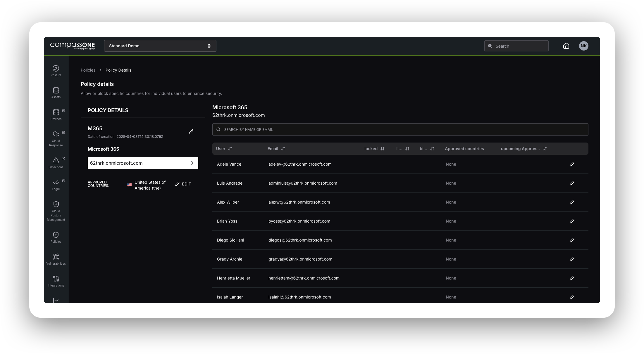The width and height of the screenshot is (644, 354).
Task: Go to Policies in the sidebar
Action: pyautogui.click(x=56, y=237)
